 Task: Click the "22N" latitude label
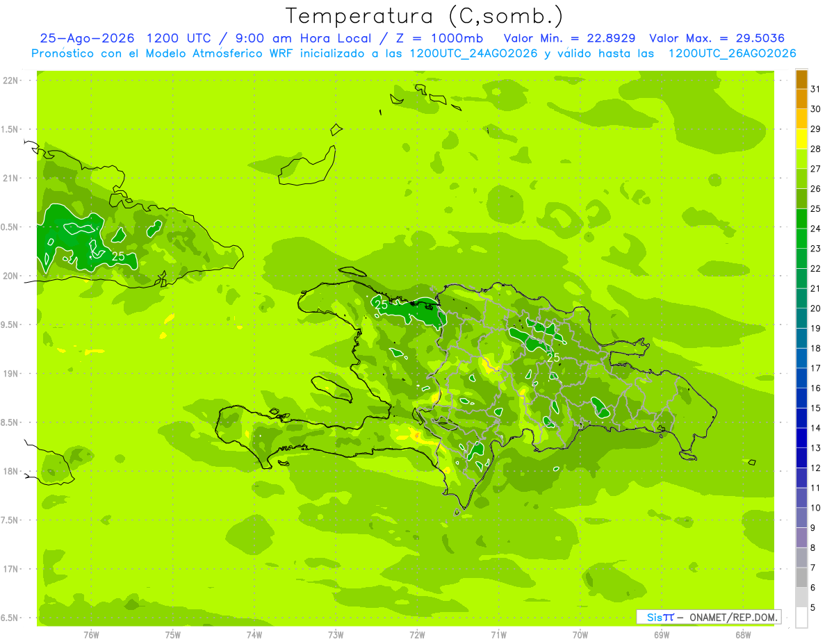[x=10, y=81]
